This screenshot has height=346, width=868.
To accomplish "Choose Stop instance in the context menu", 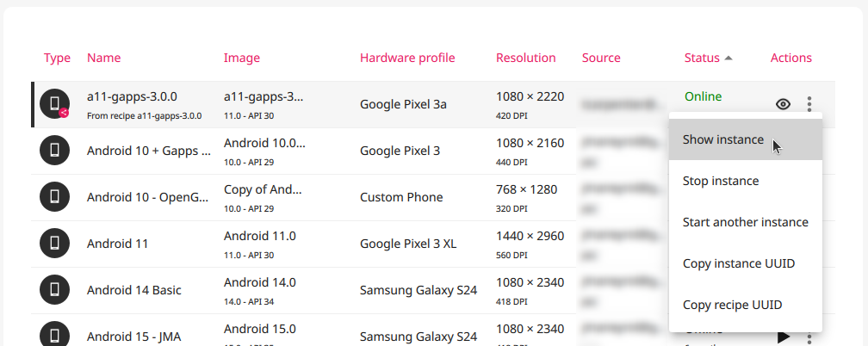I will click(720, 181).
